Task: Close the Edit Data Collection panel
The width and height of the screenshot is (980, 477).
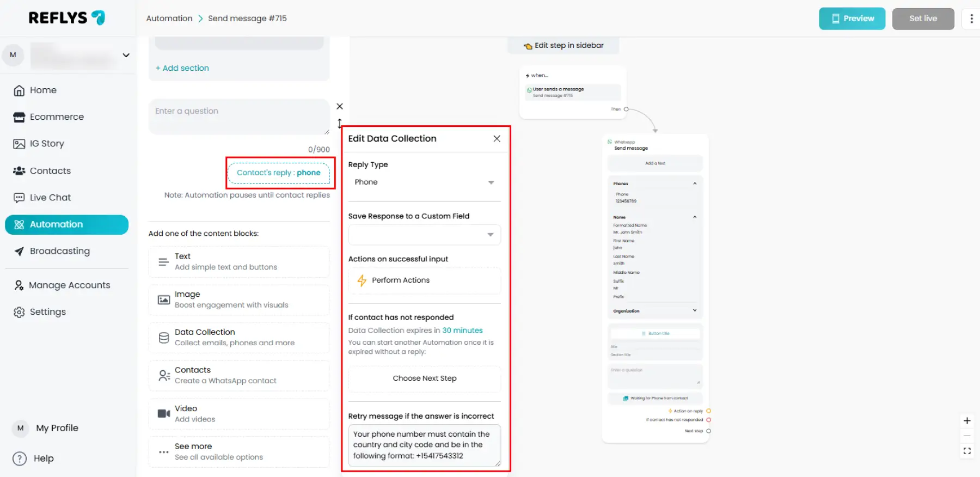Action: [497, 139]
